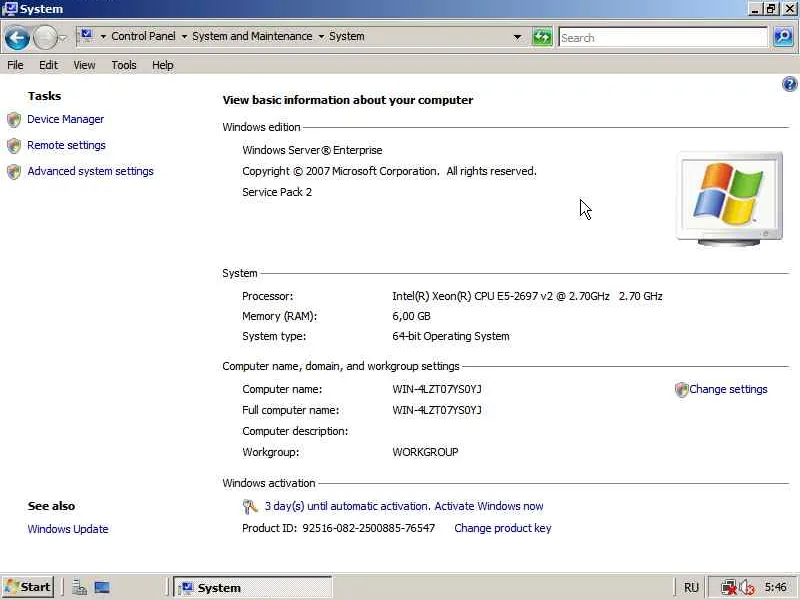Click Windows Server® Enterprise text

tap(312, 150)
